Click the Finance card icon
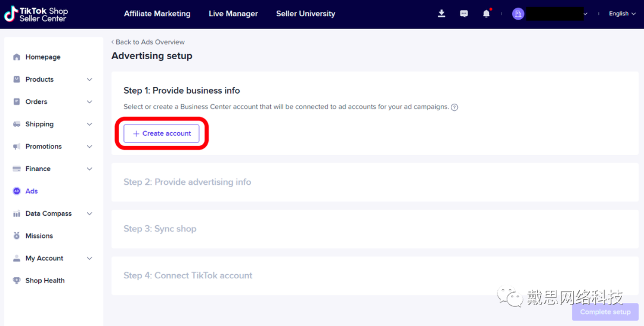This screenshot has height=326, width=644. [17, 169]
